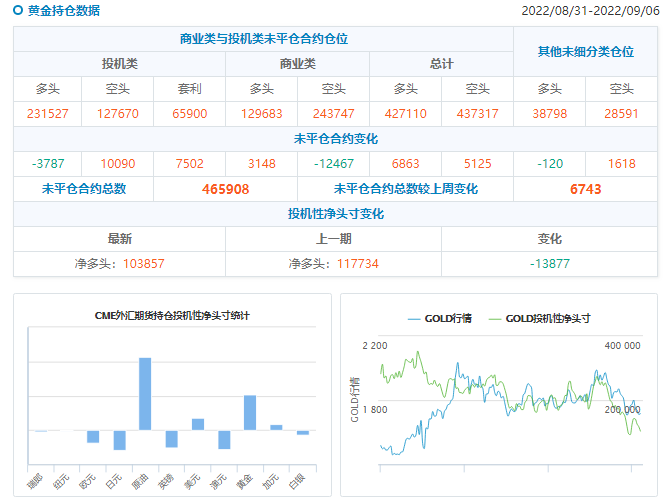Image resolution: width=667 pixels, height=501 pixels.
Task: Click the 商业类与投机类未平仓合约仓位 header
Action: click(x=263, y=39)
